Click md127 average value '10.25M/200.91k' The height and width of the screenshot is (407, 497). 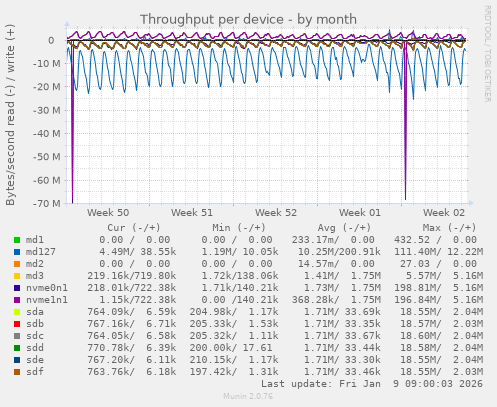pyautogui.click(x=339, y=252)
